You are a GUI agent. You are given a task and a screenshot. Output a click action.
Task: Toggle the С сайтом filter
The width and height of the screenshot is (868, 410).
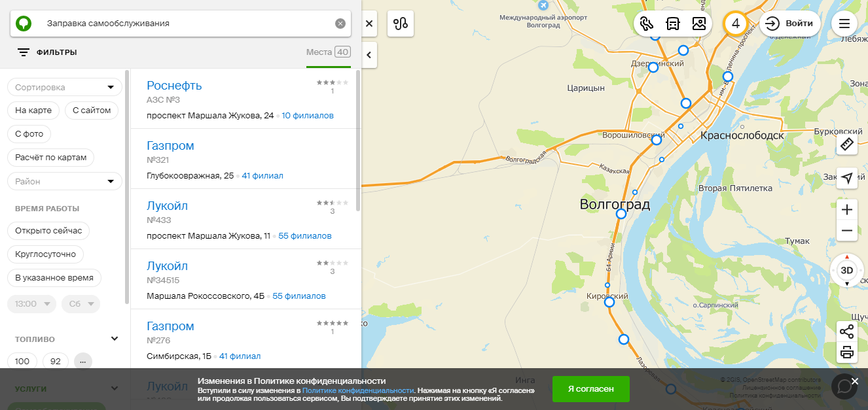(x=92, y=111)
